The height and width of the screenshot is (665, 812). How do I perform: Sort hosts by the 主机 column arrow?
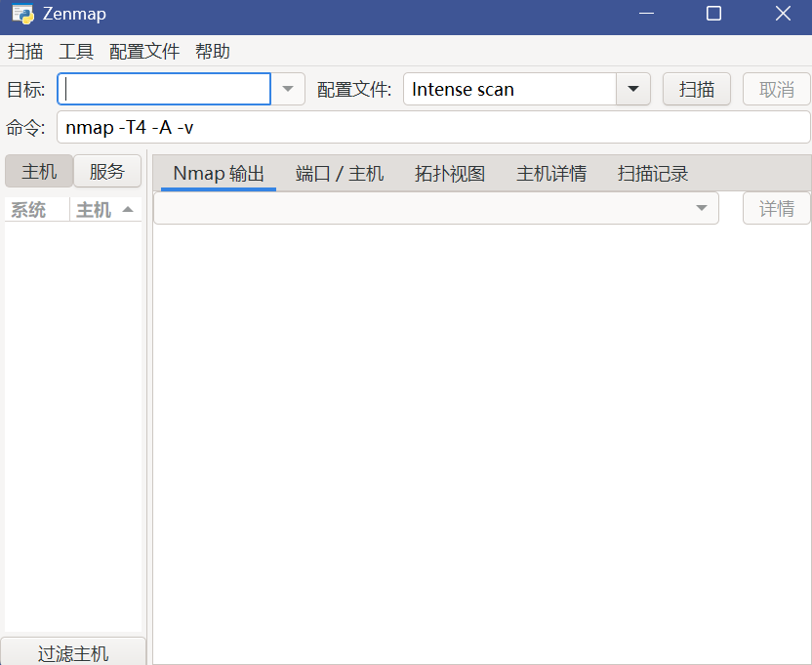(128, 210)
